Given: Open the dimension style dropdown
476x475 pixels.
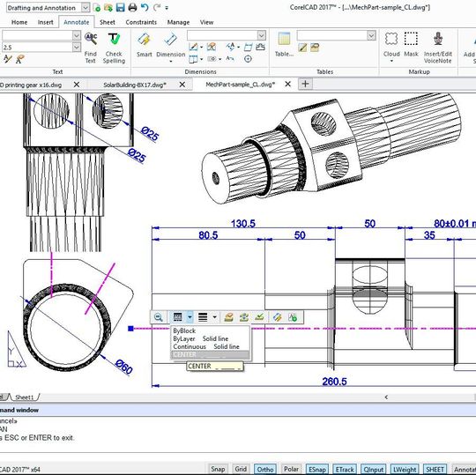Looking at the screenshot, I should [262, 35].
